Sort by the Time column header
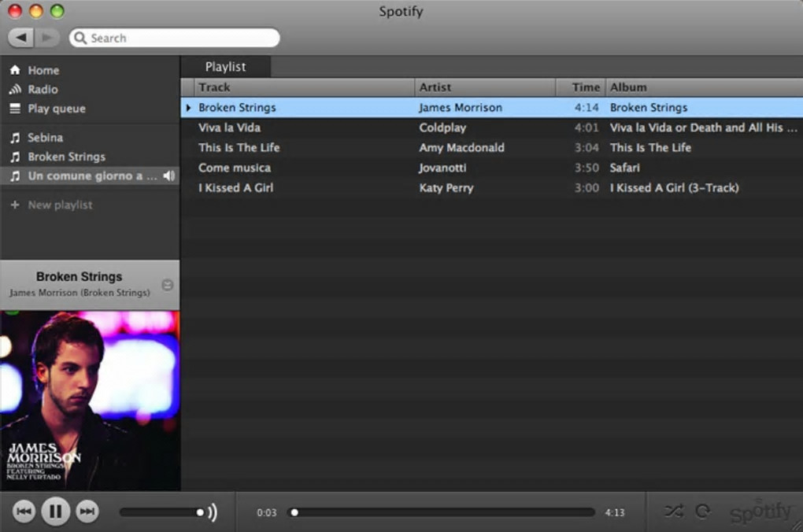This screenshot has width=803, height=532. pos(581,87)
